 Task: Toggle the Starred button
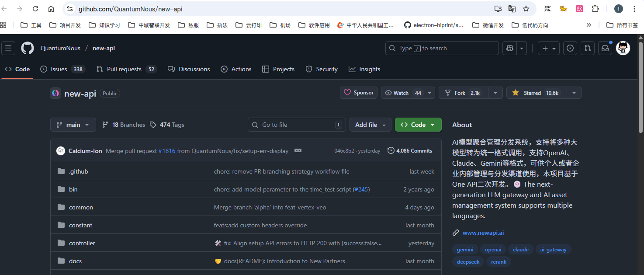point(536,93)
